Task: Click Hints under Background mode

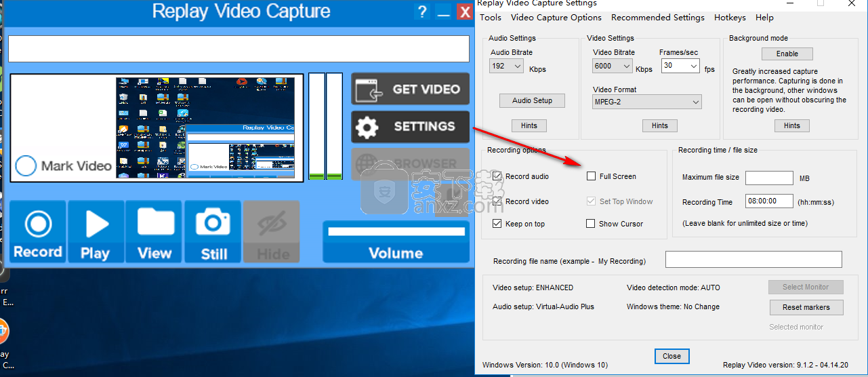Action: [x=792, y=125]
